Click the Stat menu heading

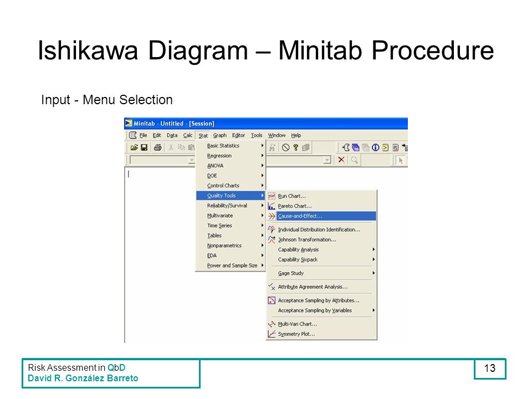pos(203,135)
